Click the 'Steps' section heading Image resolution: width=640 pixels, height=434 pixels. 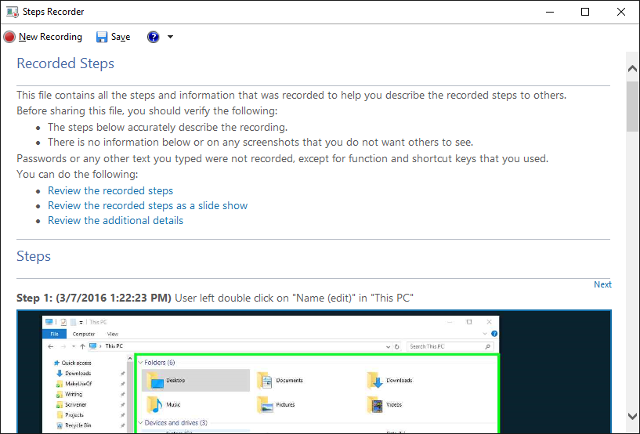coord(33,256)
